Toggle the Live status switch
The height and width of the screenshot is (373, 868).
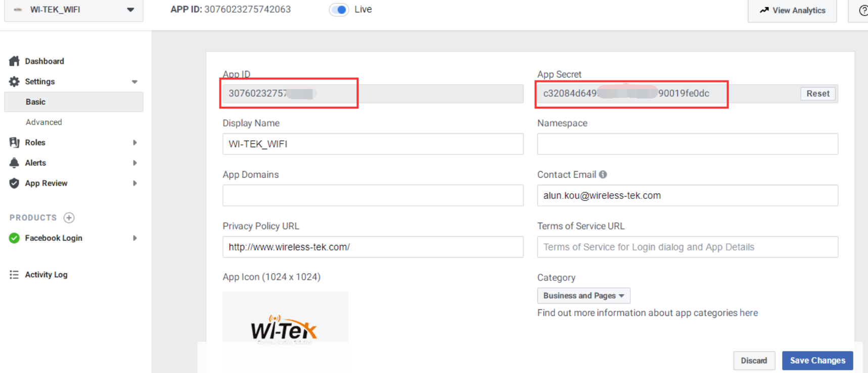(339, 10)
